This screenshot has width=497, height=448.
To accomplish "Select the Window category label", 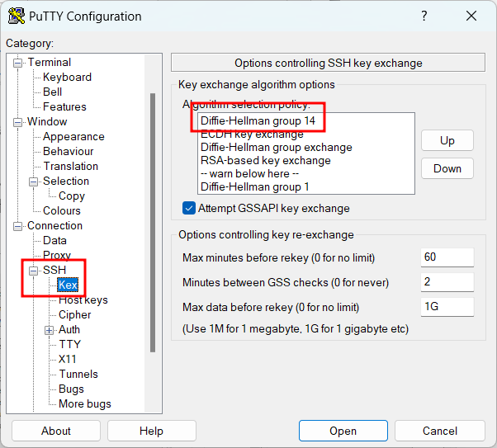I will [47, 121].
